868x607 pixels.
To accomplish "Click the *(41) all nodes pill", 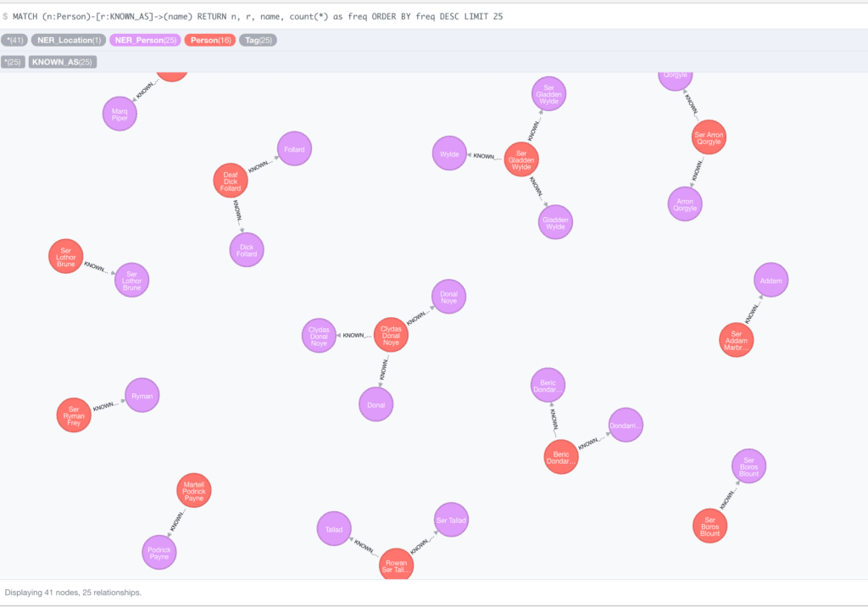I will (14, 40).
